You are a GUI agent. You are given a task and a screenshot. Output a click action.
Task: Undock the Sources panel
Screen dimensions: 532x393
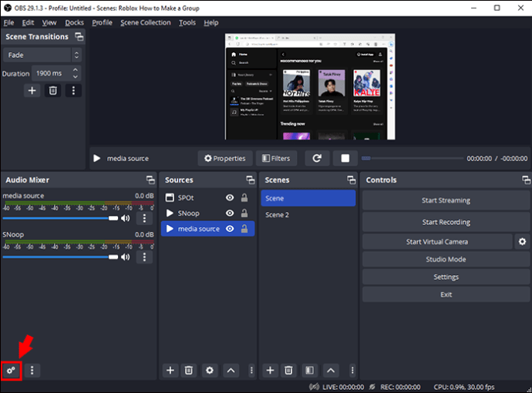coord(251,180)
